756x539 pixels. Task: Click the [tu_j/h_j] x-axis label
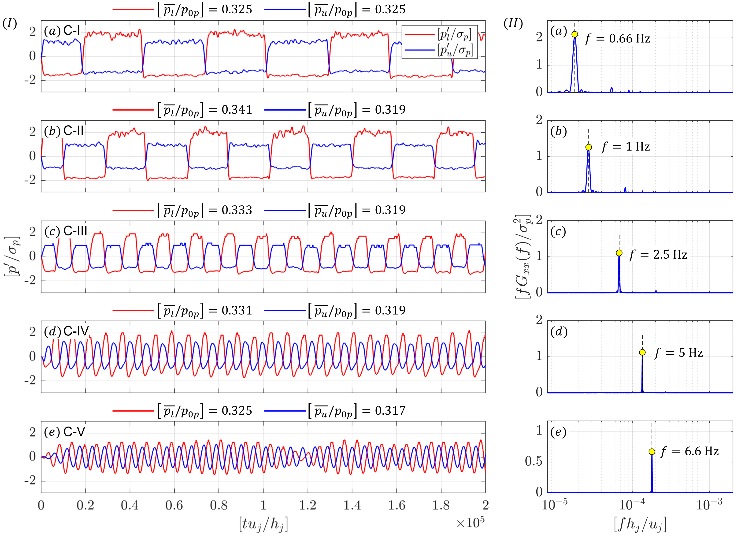tap(263, 525)
